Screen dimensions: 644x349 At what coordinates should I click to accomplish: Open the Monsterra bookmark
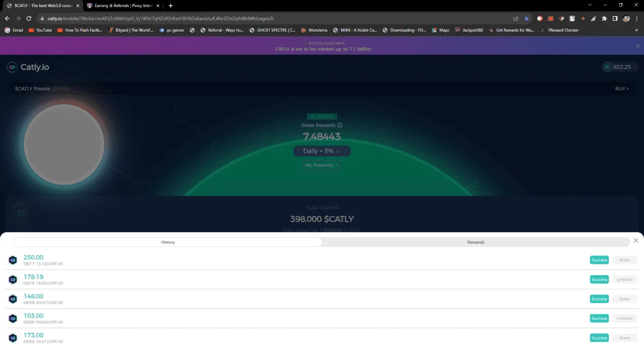pyautogui.click(x=314, y=30)
